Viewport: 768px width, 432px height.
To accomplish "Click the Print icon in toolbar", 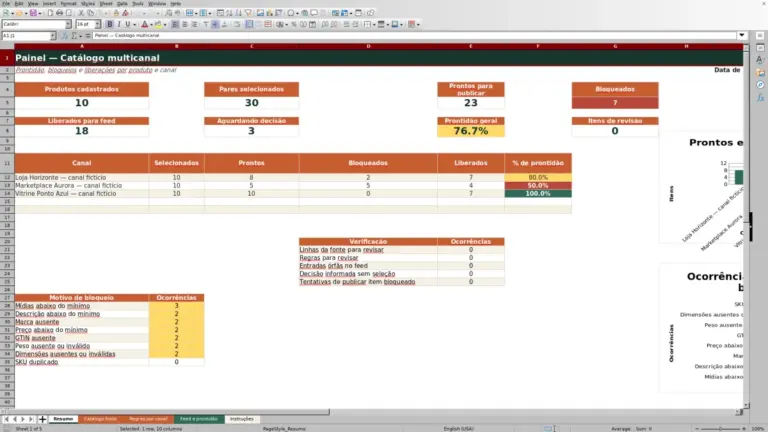I will (x=59, y=13).
